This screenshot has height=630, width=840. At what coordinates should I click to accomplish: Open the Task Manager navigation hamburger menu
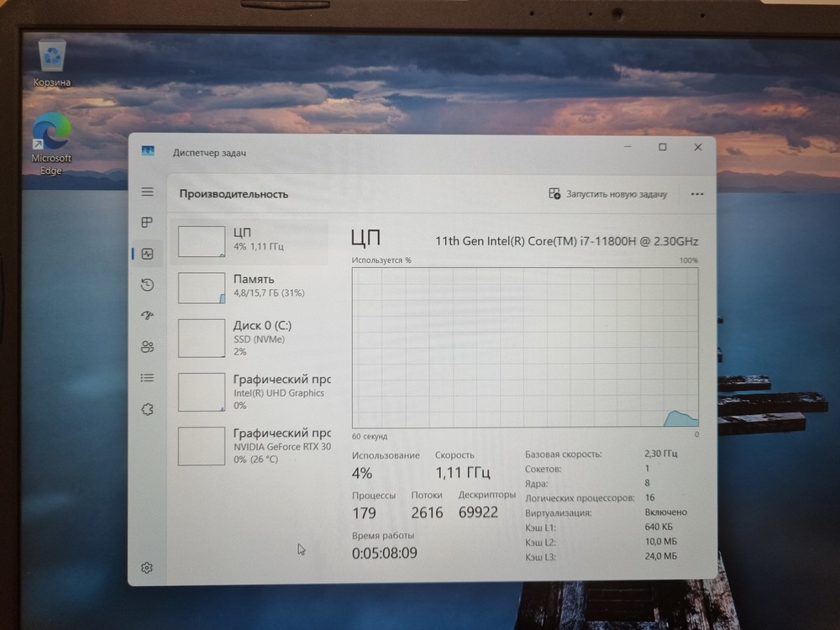pyautogui.click(x=147, y=192)
